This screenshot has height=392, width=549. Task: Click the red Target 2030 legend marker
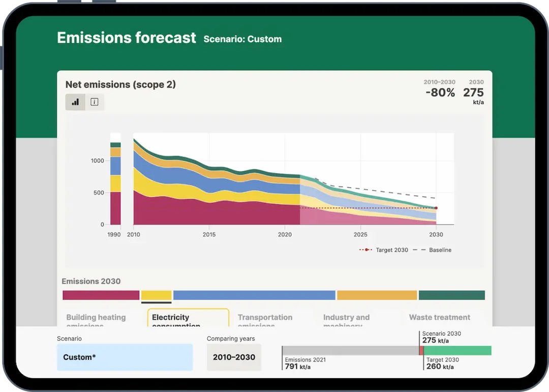coord(366,250)
